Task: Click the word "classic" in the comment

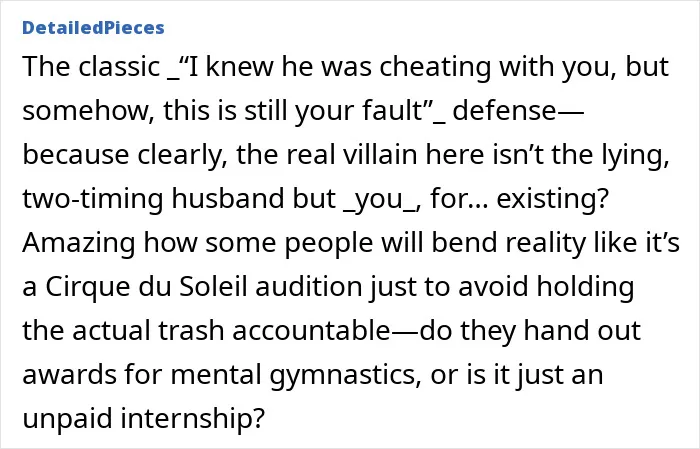Action: tap(119, 67)
